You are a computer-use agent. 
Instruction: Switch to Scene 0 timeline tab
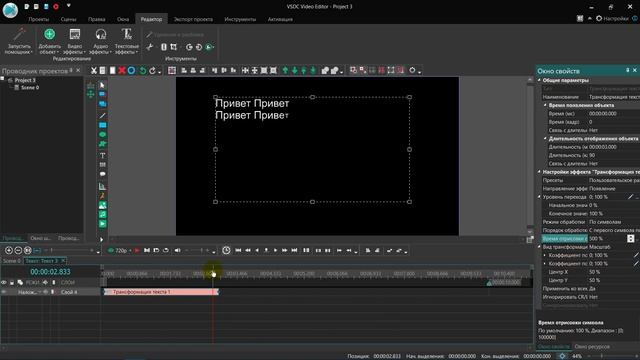11,261
